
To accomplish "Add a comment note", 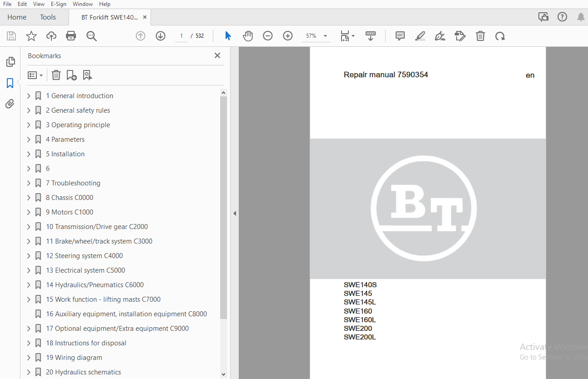I will (400, 36).
